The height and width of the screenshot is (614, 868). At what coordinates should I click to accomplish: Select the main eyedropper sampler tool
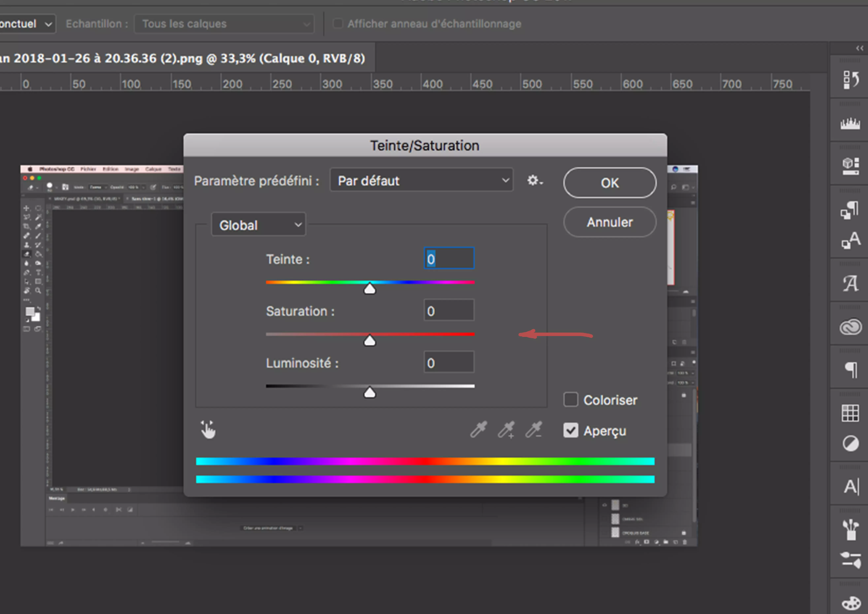478,430
